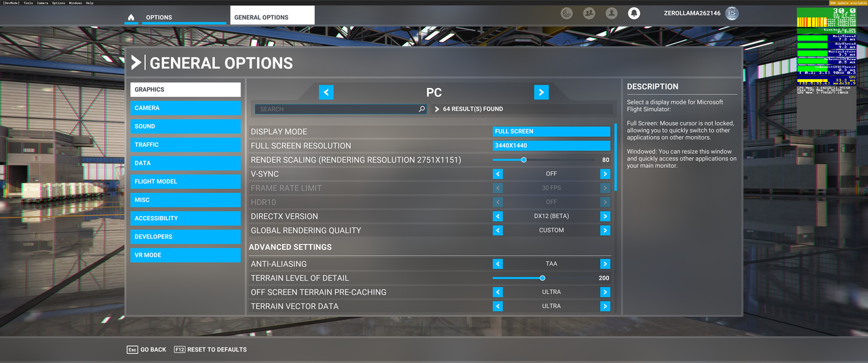This screenshot has width=868, height=363.
Task: Click Terrain Vector Data right arrow
Action: click(605, 306)
